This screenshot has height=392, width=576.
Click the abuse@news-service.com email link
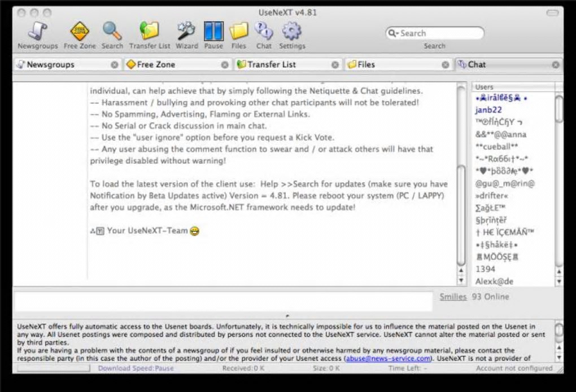pos(388,358)
